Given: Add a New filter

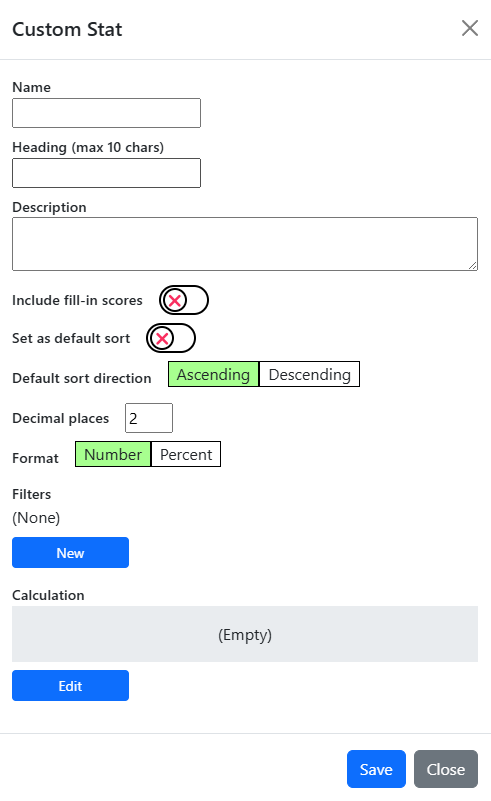Looking at the screenshot, I should (71, 553).
